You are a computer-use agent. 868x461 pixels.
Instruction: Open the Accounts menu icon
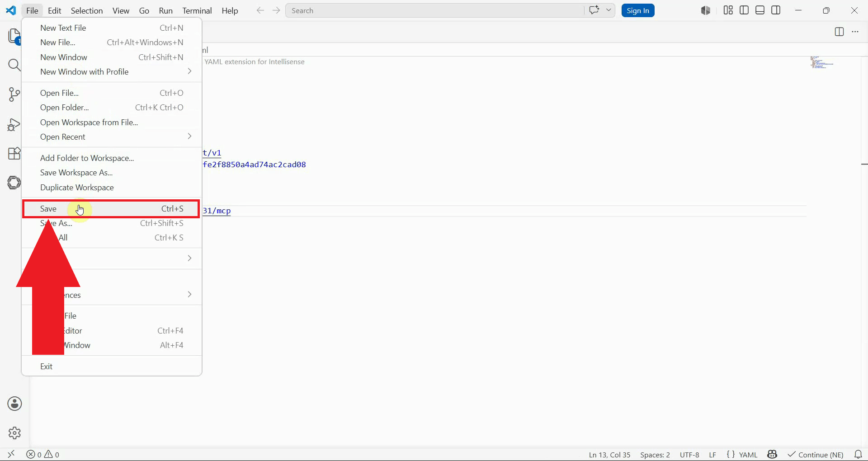(x=14, y=404)
